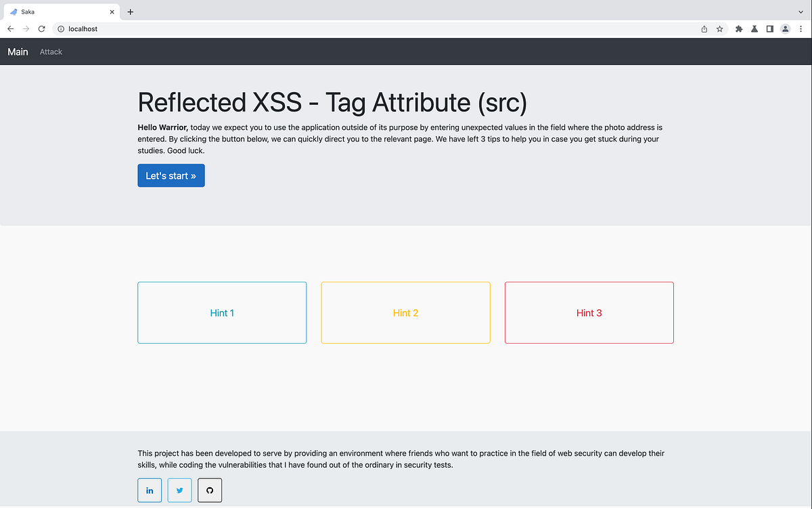The width and height of the screenshot is (812, 509).
Task: Open the LinkedIn icon in the footer
Action: tap(150, 490)
